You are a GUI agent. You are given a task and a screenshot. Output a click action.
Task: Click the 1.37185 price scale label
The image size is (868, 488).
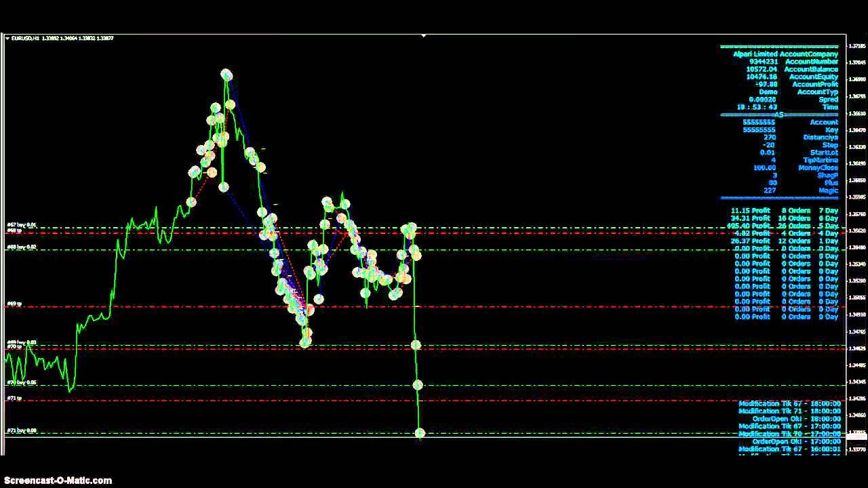pyautogui.click(x=858, y=46)
